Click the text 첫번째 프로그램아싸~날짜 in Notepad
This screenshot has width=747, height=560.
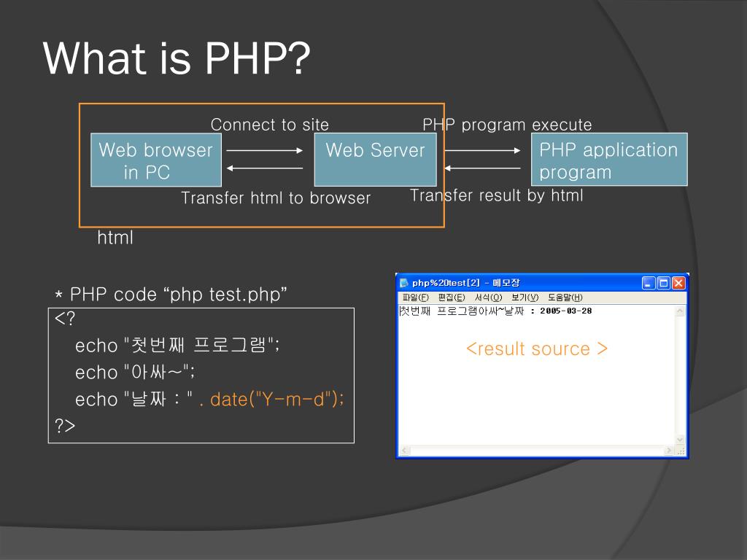pyautogui.click(x=462, y=311)
